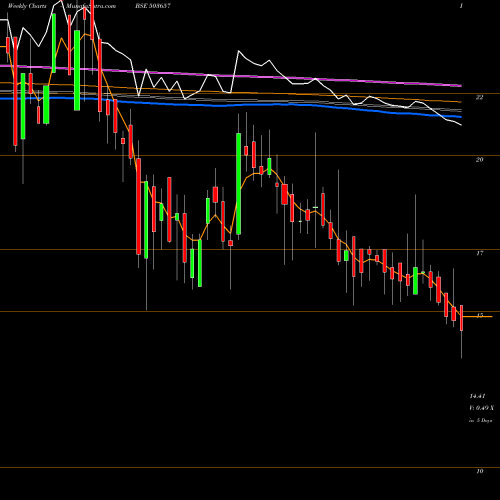Select the 14.41 last price value

tap(477, 396)
